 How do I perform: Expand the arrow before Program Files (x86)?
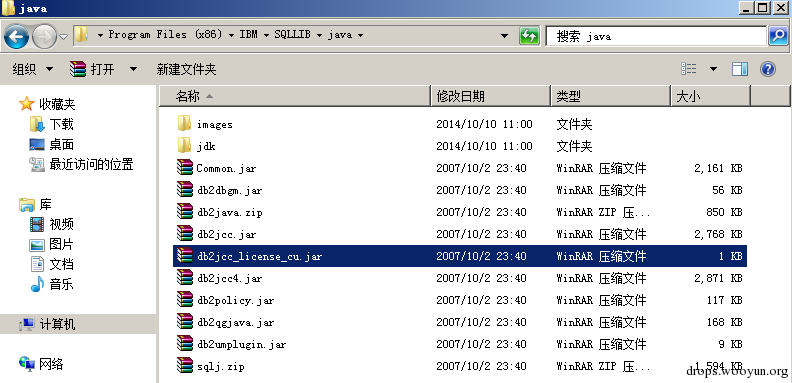tap(101, 35)
